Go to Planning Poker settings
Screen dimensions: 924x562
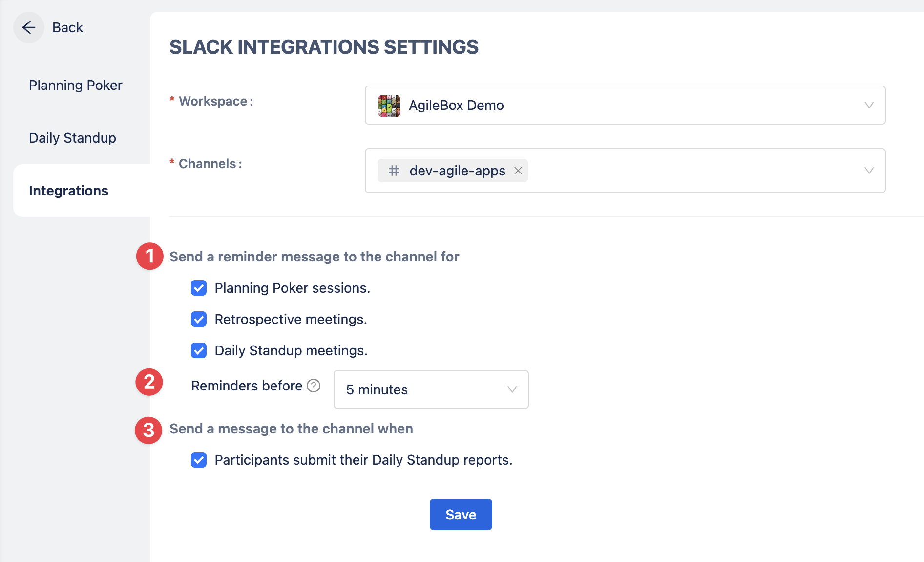tap(75, 85)
